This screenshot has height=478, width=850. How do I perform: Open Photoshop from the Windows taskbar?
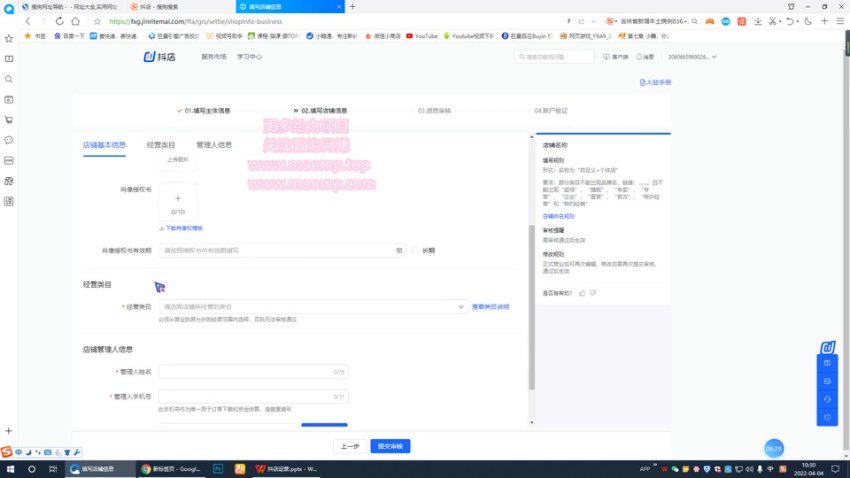tap(218, 468)
